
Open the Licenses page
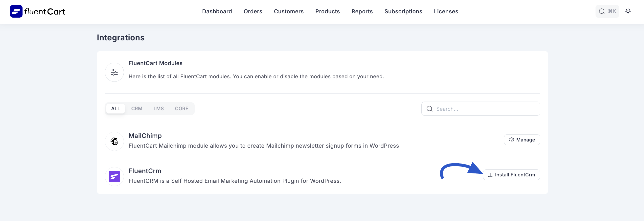pyautogui.click(x=446, y=12)
